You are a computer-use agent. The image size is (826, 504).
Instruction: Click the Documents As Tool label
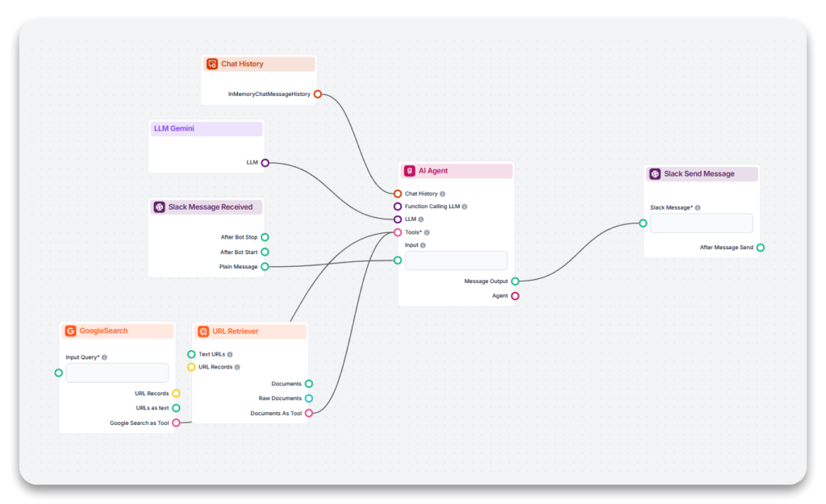coord(276,414)
